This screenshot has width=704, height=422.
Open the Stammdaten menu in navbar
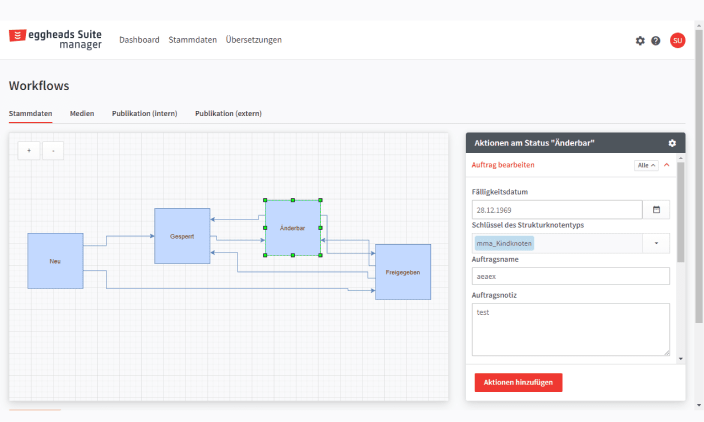tap(193, 40)
